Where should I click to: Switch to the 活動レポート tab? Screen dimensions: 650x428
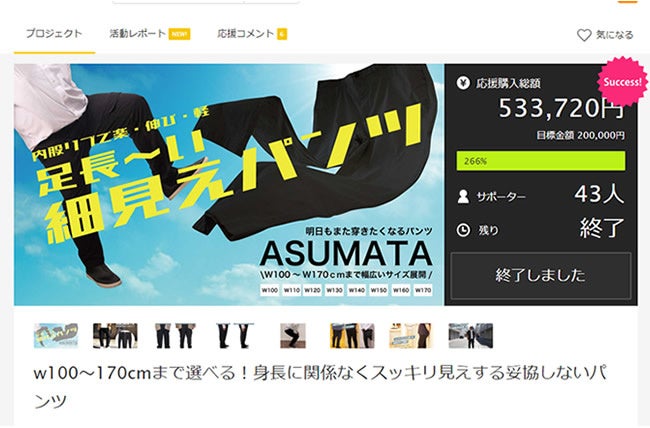click(x=138, y=34)
